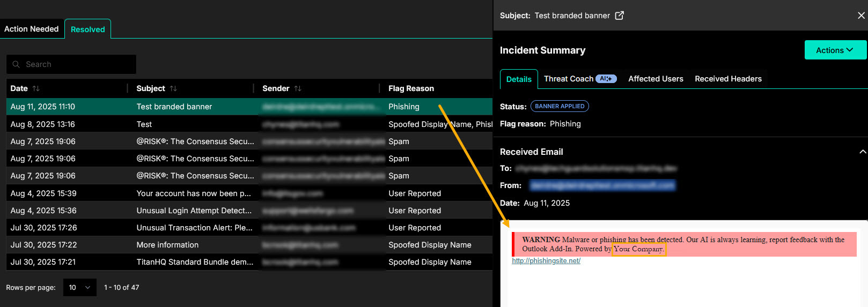Sort by Subject column arrows

[x=173, y=88]
